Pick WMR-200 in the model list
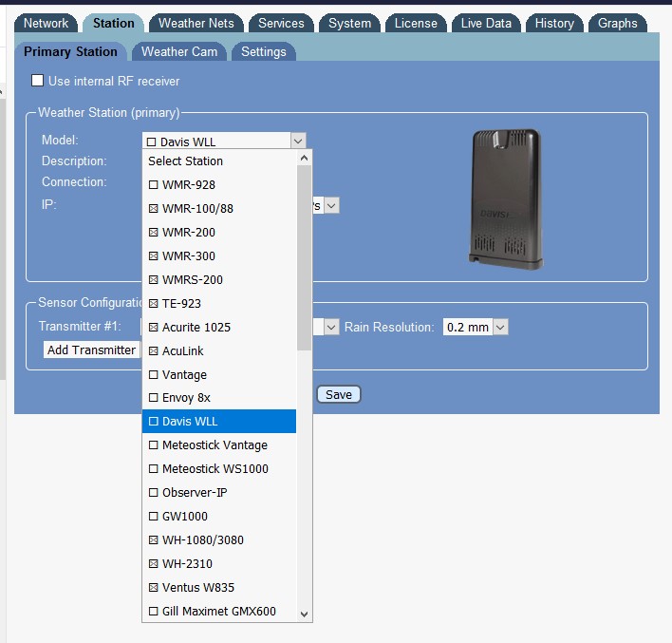 click(219, 232)
